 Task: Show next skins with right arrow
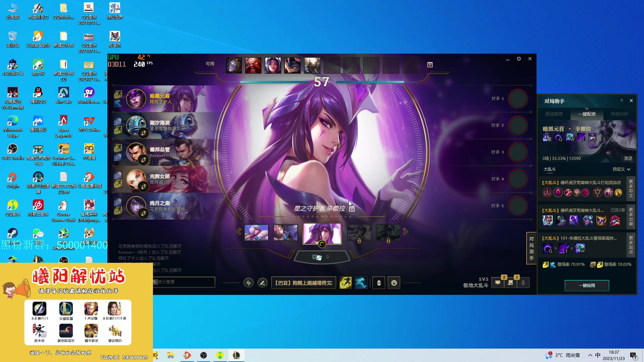pos(406,232)
